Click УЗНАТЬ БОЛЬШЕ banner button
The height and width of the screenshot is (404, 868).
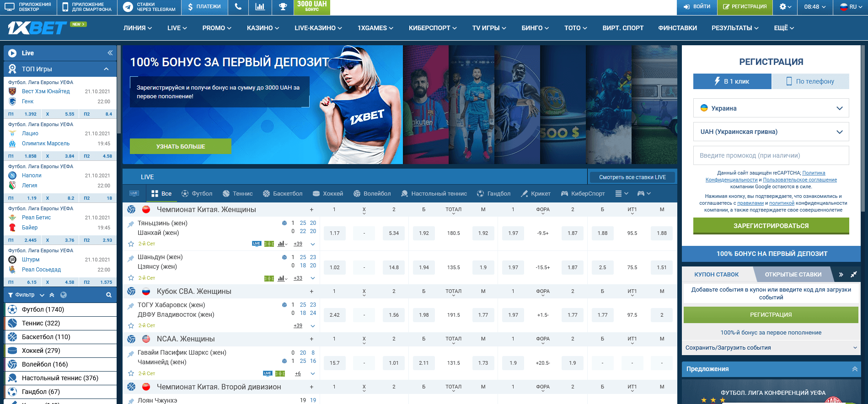(x=181, y=146)
